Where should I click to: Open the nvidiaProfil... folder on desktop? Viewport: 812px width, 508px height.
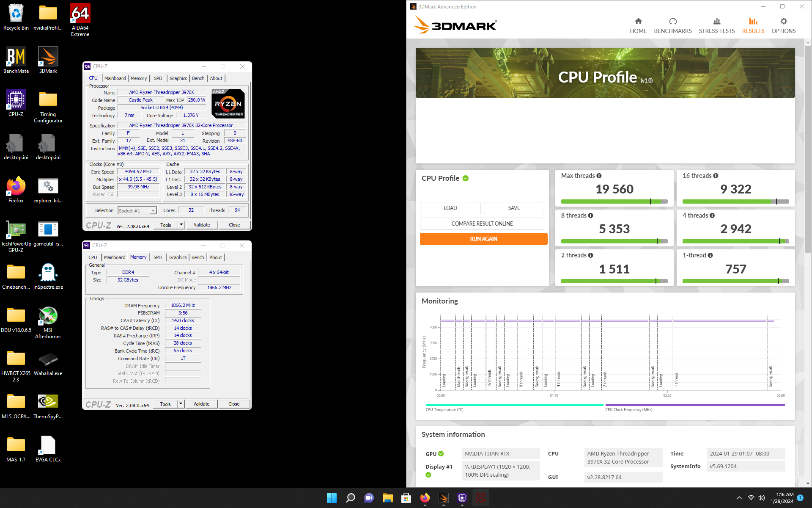coord(48,17)
